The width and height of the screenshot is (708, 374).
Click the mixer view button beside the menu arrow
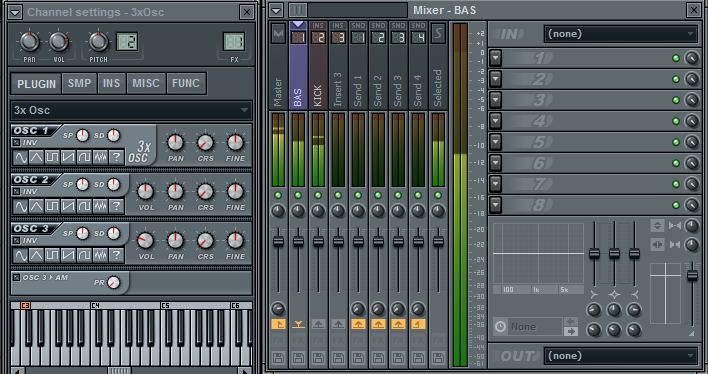tap(298, 10)
